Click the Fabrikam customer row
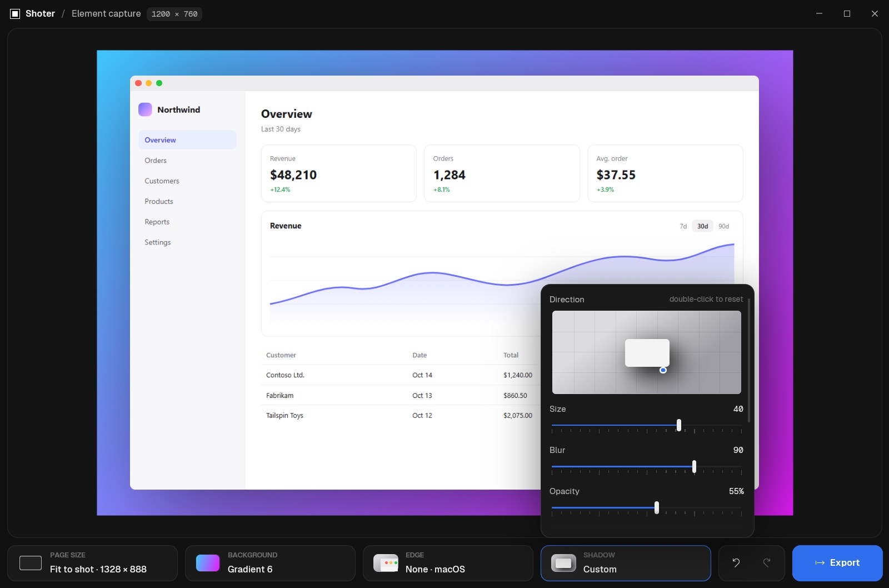The width and height of the screenshot is (889, 588). (x=401, y=396)
